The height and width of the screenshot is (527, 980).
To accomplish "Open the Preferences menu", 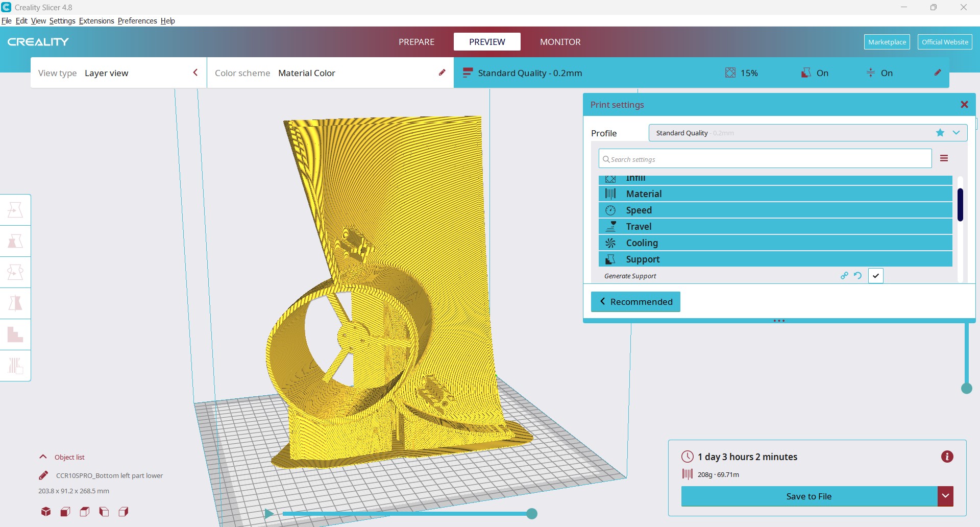I will pyautogui.click(x=137, y=21).
